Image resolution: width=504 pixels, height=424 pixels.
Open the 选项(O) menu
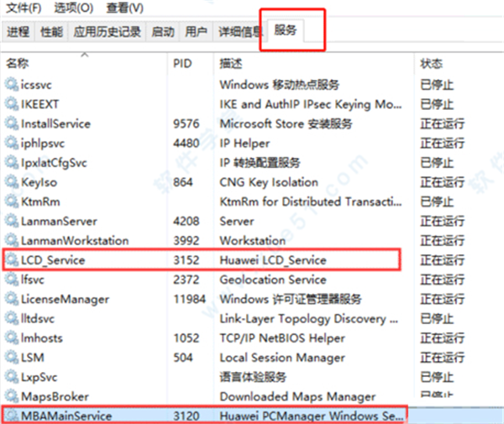pos(73,8)
